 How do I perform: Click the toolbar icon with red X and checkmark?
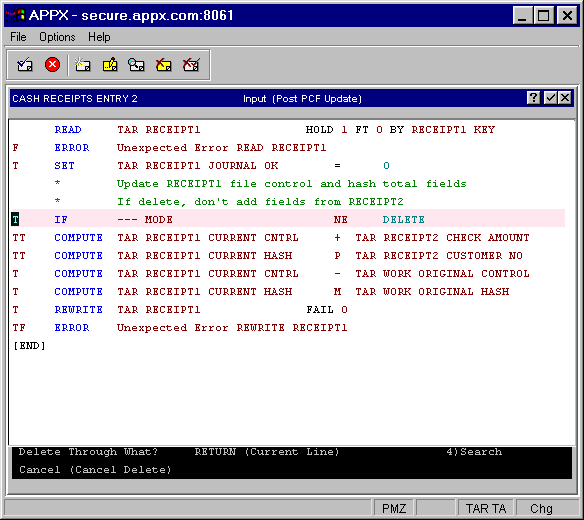pyautogui.click(x=191, y=65)
